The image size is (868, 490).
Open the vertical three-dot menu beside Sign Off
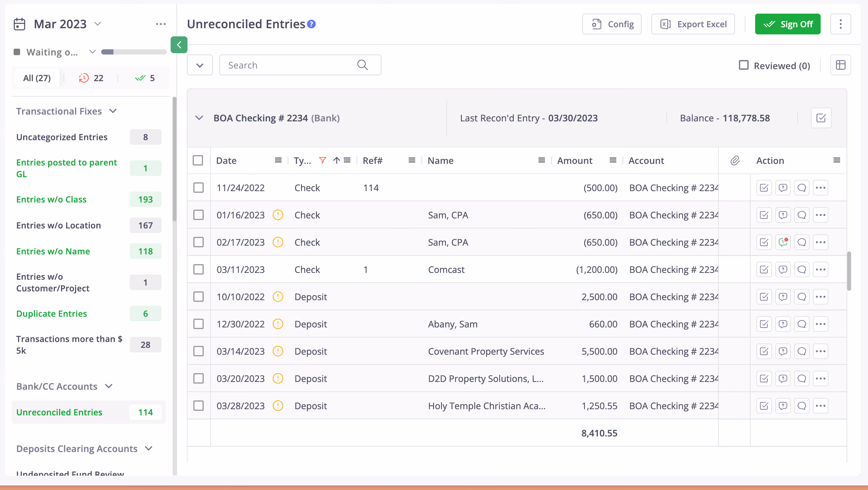pyautogui.click(x=840, y=24)
